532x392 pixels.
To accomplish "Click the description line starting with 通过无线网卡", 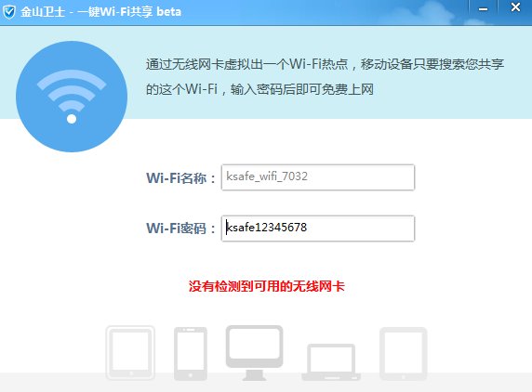I will 325,64.
